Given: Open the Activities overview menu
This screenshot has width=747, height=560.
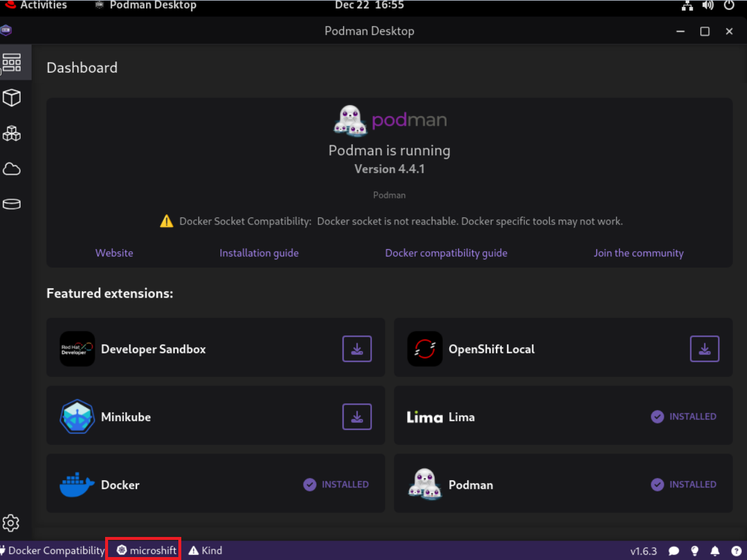Looking at the screenshot, I should (43, 5).
